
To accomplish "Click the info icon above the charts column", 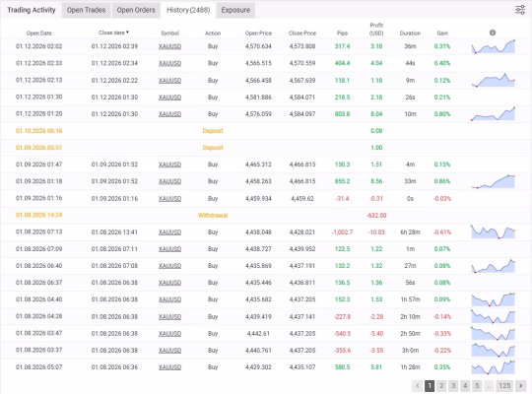I will (493, 33).
